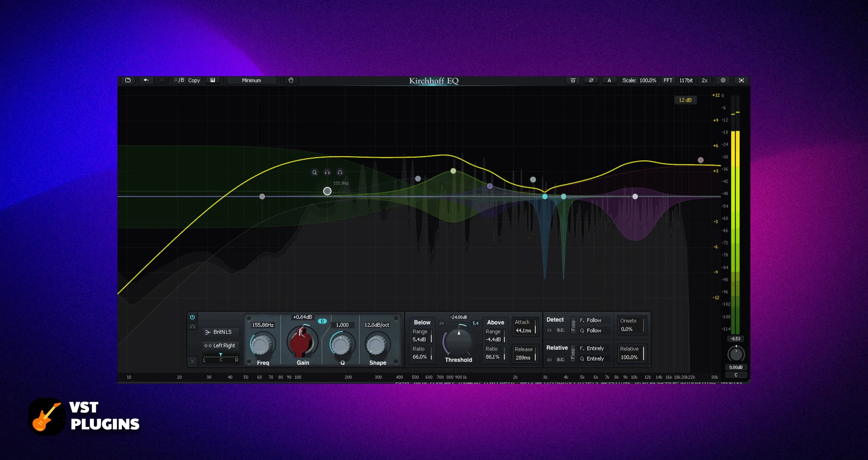The image size is (868, 460).
Task: Open the settings gear icon
Action: (x=723, y=80)
